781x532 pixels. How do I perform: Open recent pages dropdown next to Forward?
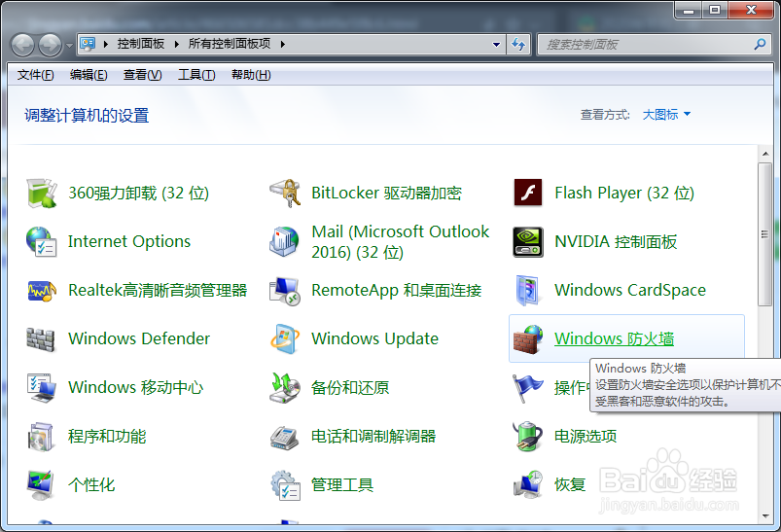[69, 46]
